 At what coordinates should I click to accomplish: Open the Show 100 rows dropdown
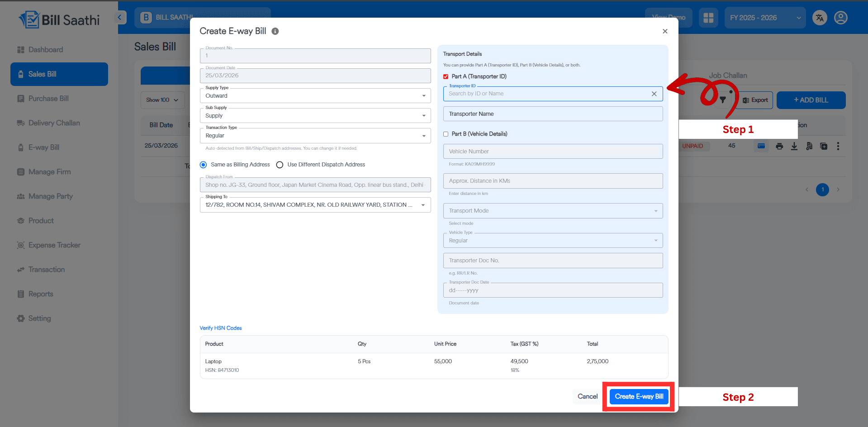pyautogui.click(x=162, y=100)
